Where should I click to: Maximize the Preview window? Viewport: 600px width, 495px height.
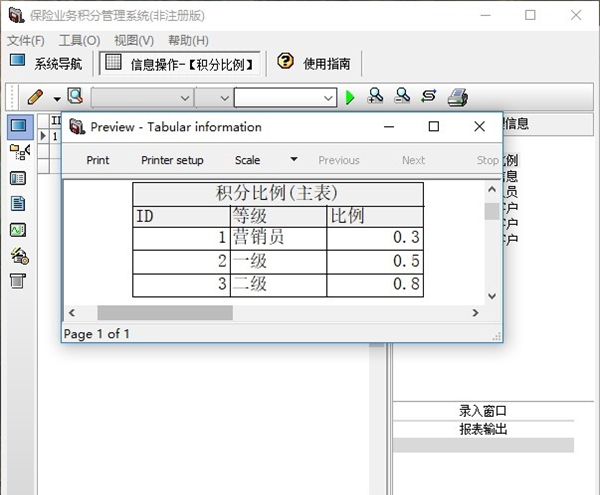434,127
